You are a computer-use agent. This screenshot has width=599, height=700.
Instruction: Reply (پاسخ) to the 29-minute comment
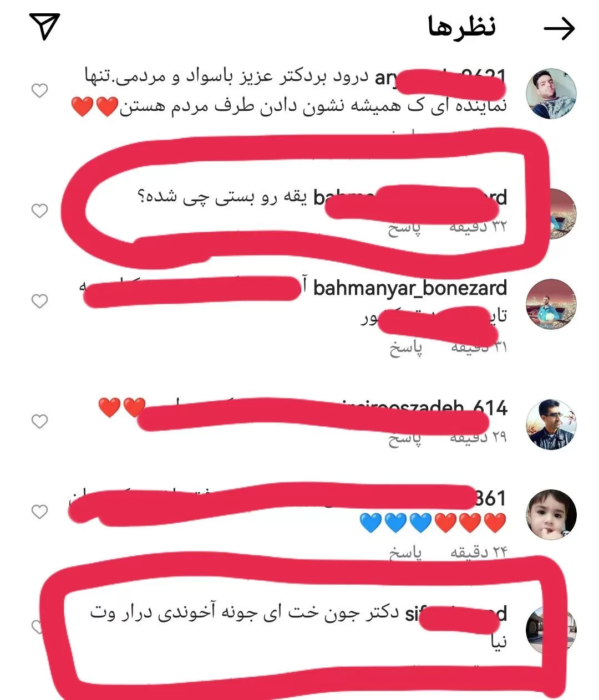(404, 438)
